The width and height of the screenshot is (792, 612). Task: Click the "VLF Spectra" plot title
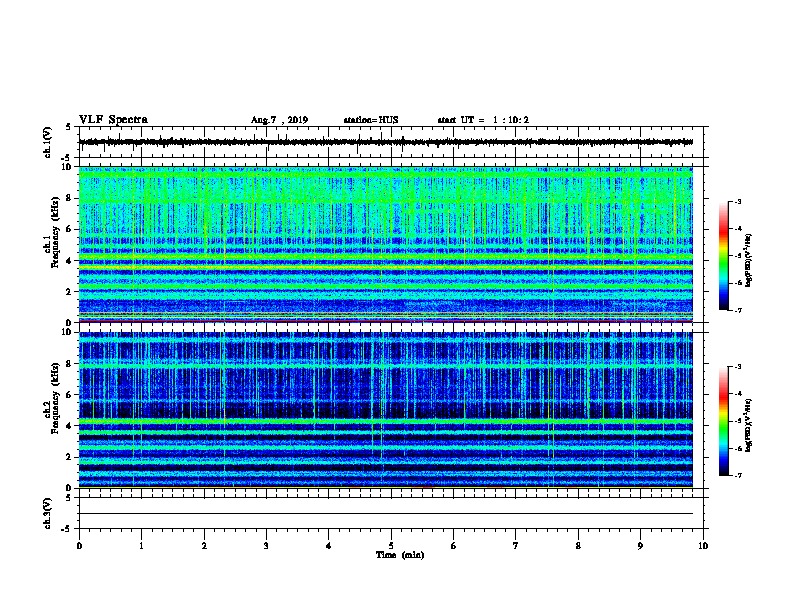(x=114, y=120)
